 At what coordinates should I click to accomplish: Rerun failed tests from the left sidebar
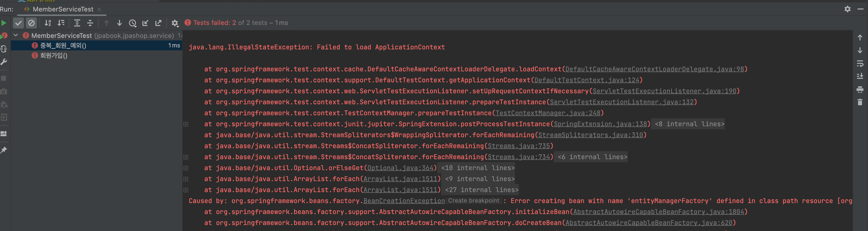(x=4, y=35)
